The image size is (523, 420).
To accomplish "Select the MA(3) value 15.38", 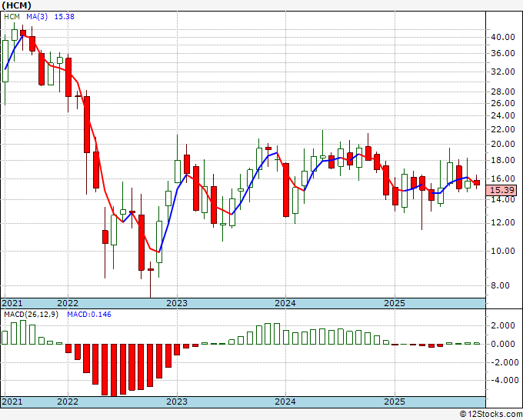I will pos(65,17).
